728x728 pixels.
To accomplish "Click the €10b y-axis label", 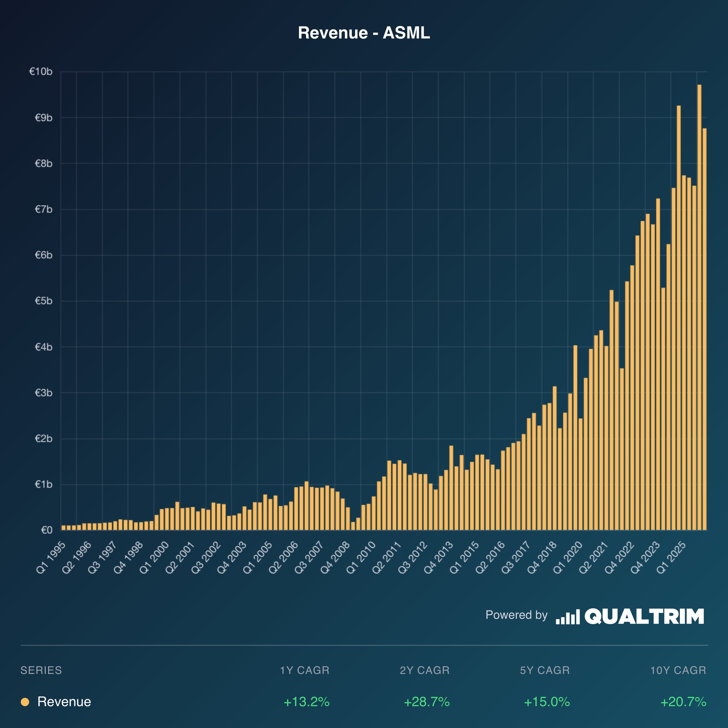I will 41,71.
